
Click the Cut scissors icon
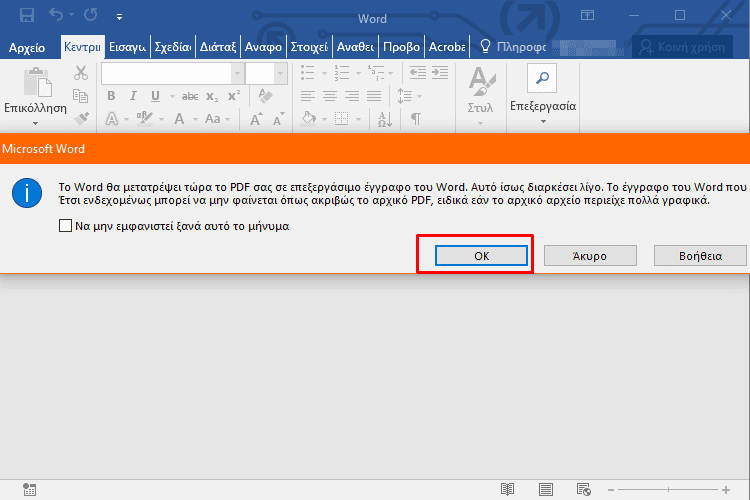[x=81, y=73]
